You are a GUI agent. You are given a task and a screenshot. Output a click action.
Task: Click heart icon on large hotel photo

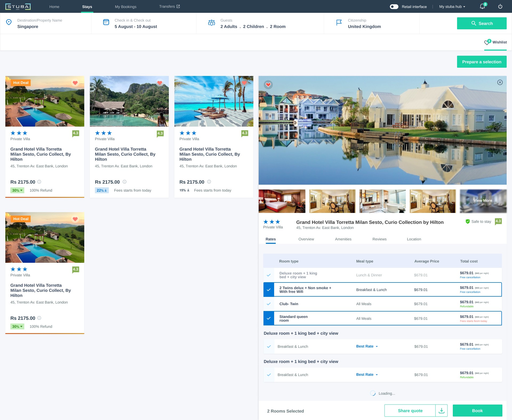tap(268, 85)
